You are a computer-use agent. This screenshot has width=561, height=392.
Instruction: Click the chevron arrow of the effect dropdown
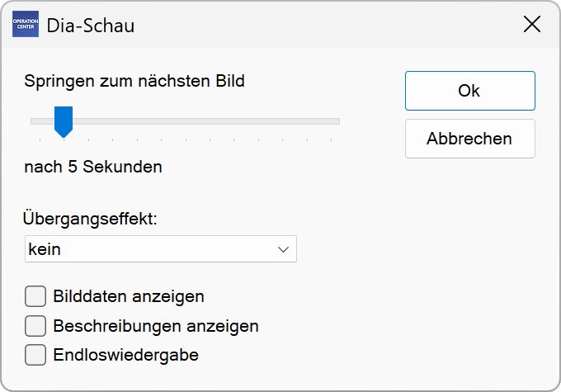click(284, 248)
